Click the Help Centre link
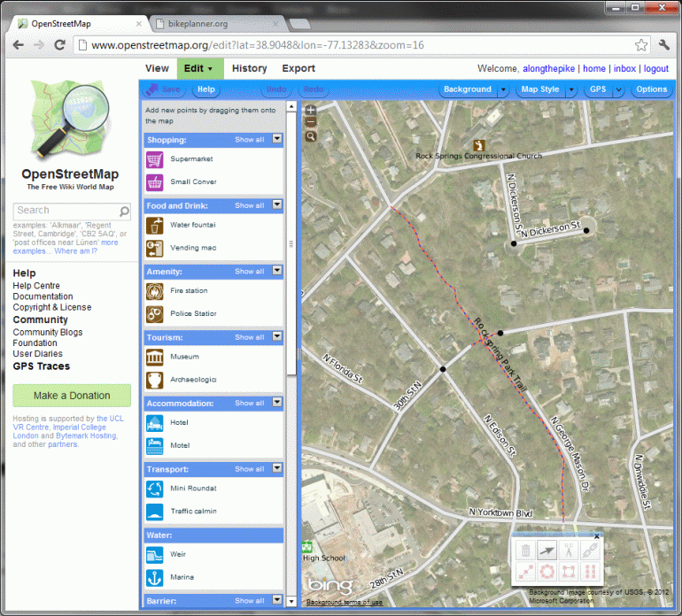The width and height of the screenshot is (682, 616). pyautogui.click(x=36, y=286)
